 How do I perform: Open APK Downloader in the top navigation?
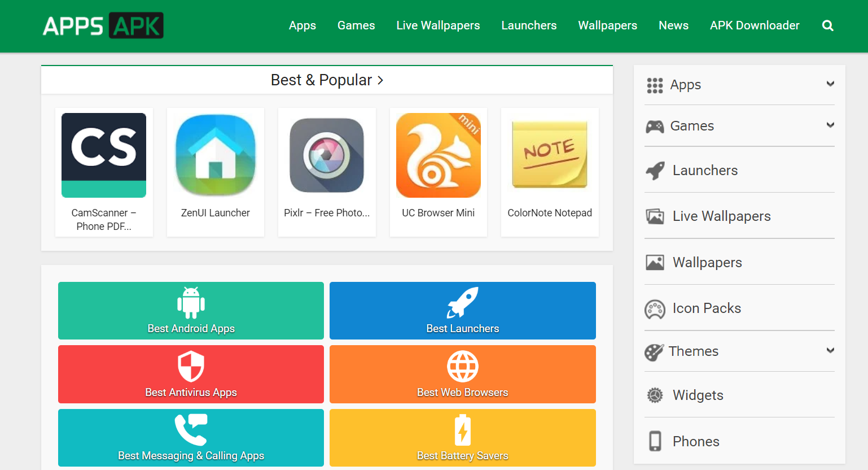coord(755,25)
